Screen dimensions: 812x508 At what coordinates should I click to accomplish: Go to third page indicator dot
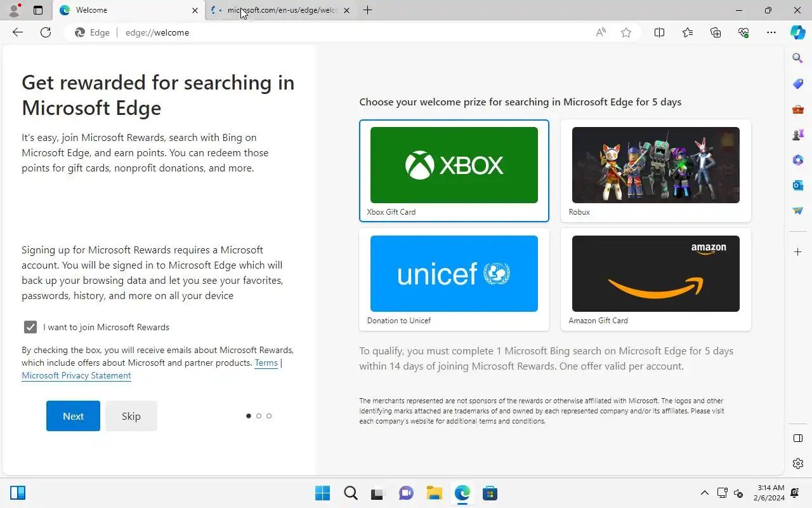click(269, 416)
